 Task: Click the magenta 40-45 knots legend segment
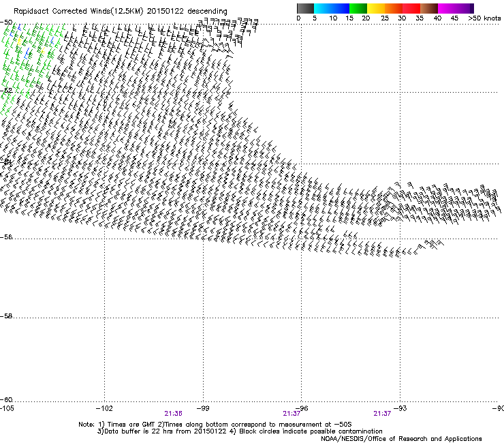[x=447, y=8]
